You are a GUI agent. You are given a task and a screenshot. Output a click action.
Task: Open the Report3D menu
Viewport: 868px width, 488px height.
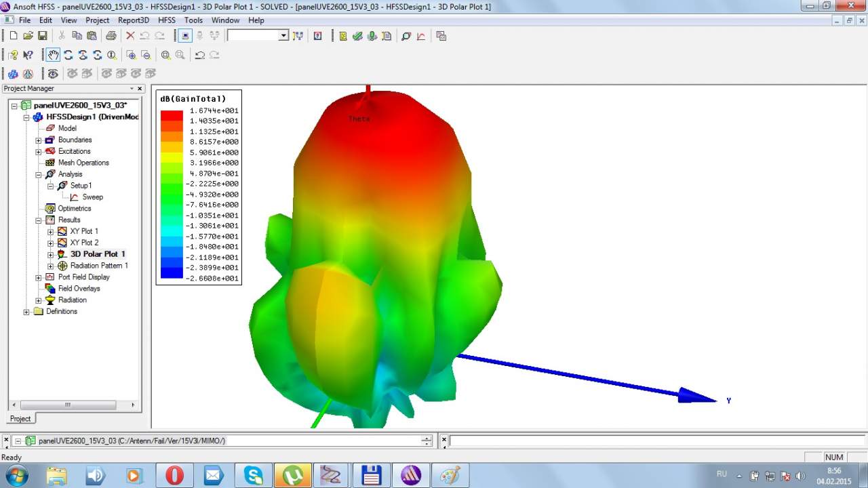point(134,20)
